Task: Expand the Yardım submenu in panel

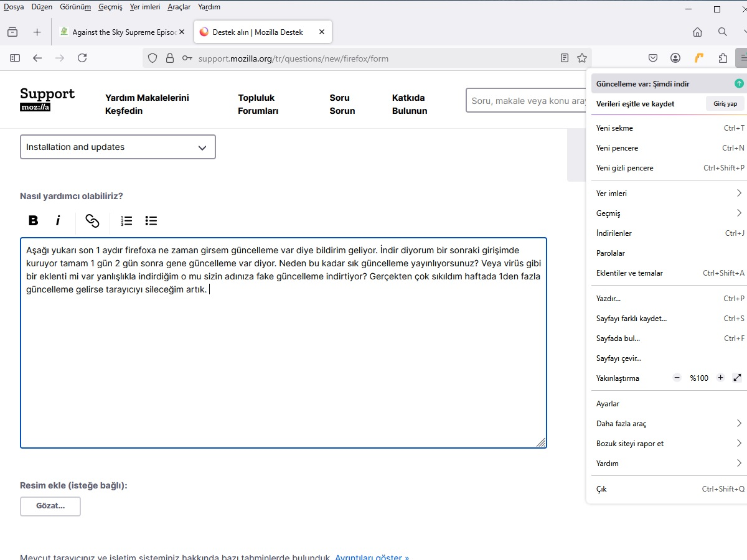Action: 669,464
